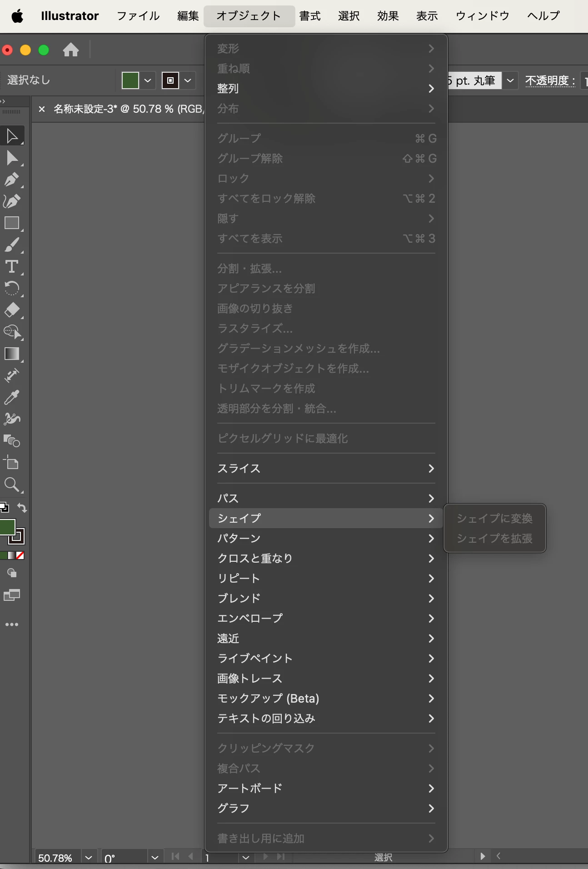Open ウィンドウ menu
Screen dimensions: 588x869
(x=483, y=16)
